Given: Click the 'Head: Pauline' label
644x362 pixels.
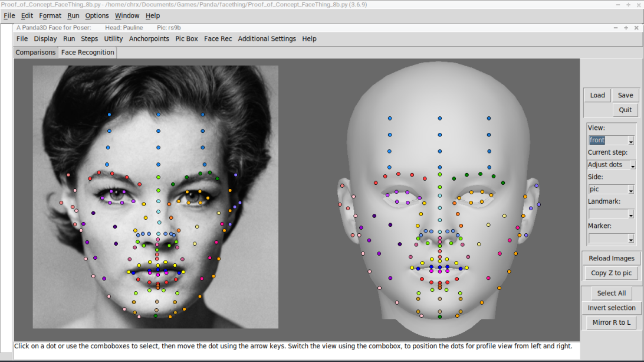Looking at the screenshot, I should tap(124, 28).
